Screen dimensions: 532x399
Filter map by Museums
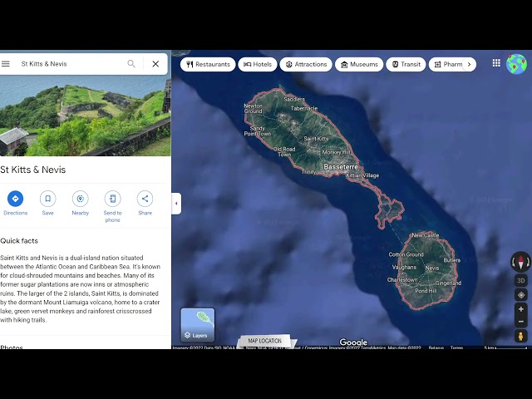tap(359, 65)
